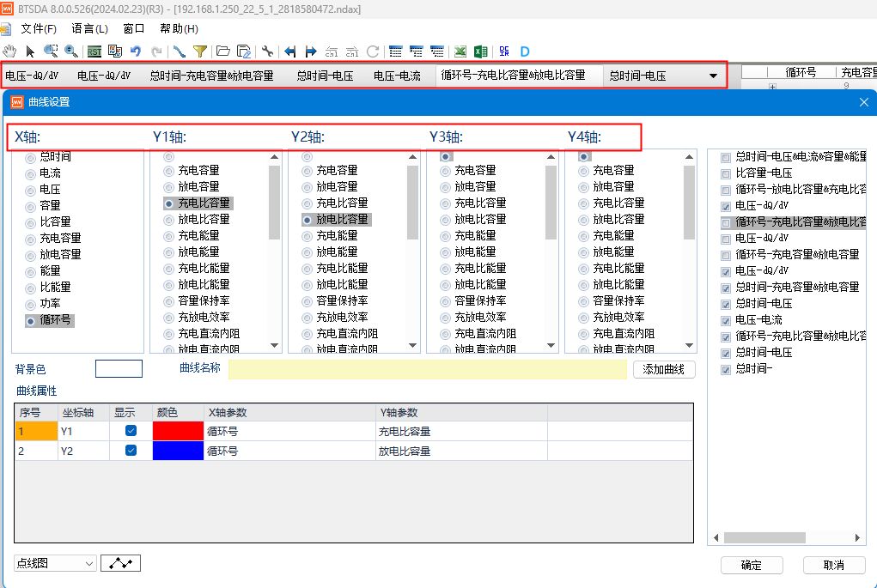The image size is (877, 588).
Task: Switch to 电压-电流 tab
Action: click(x=397, y=76)
